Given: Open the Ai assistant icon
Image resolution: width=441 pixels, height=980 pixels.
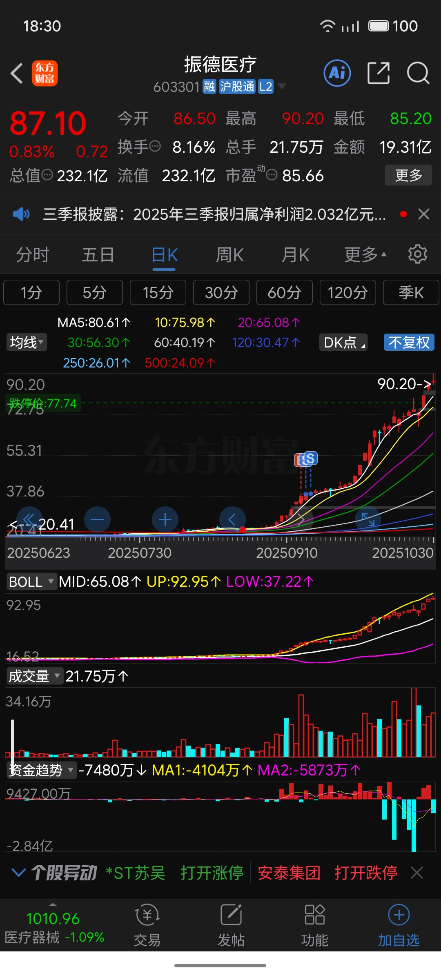Looking at the screenshot, I should [x=337, y=73].
